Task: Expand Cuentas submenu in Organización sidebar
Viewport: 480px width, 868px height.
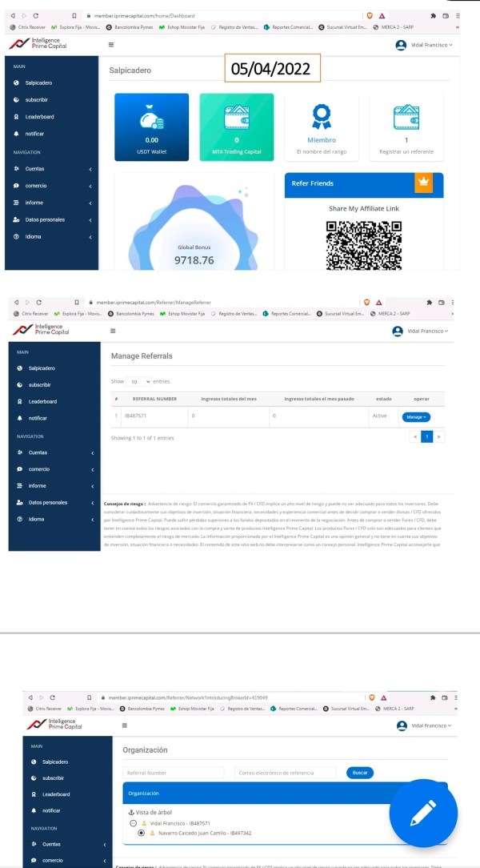Action: click(67, 844)
